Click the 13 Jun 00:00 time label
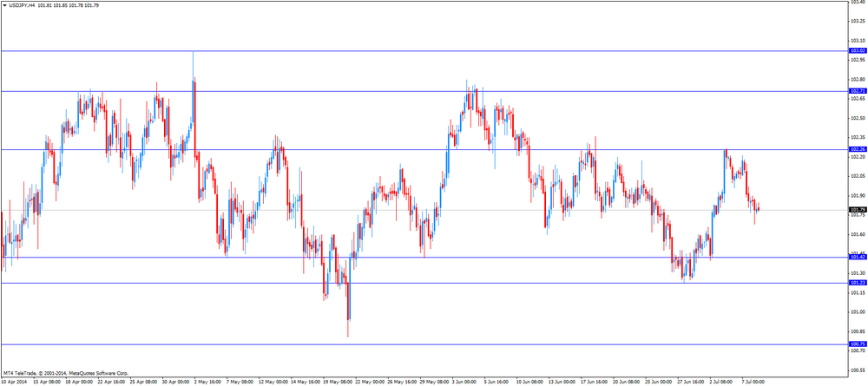This screenshot has height=386, width=868. [x=562, y=383]
